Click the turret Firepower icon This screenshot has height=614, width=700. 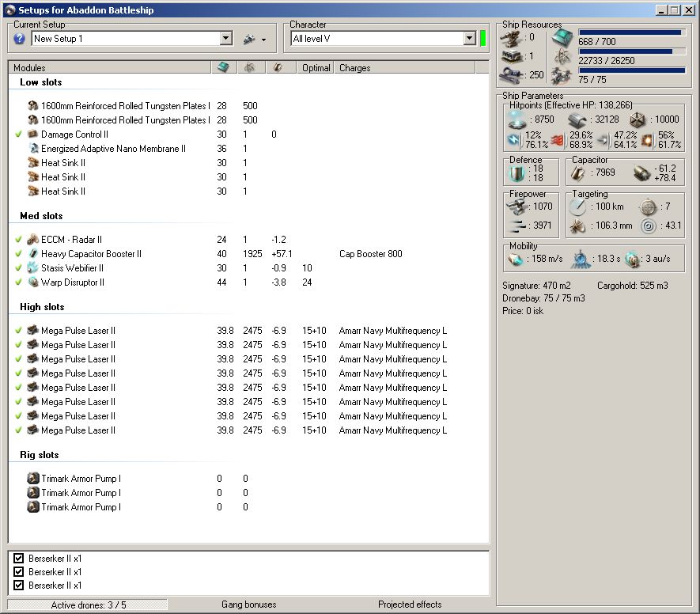click(517, 207)
